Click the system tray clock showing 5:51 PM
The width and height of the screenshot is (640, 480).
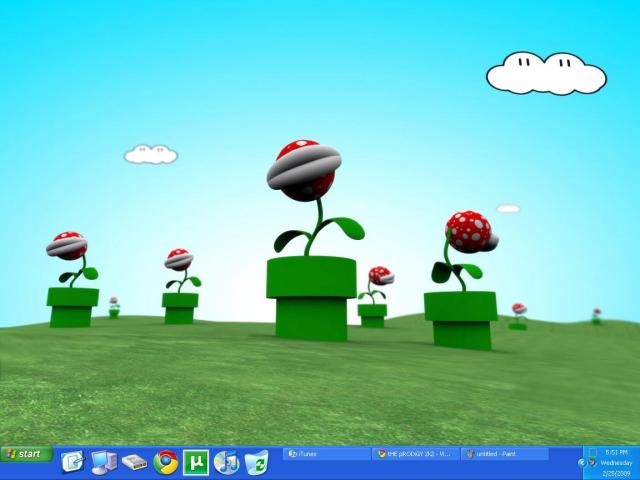pyautogui.click(x=616, y=453)
